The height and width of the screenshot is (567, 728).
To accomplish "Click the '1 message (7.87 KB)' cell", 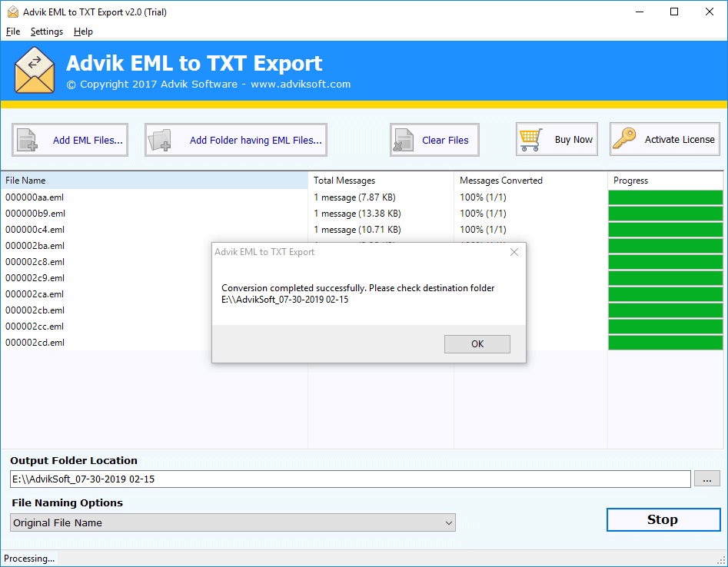I will [354, 197].
